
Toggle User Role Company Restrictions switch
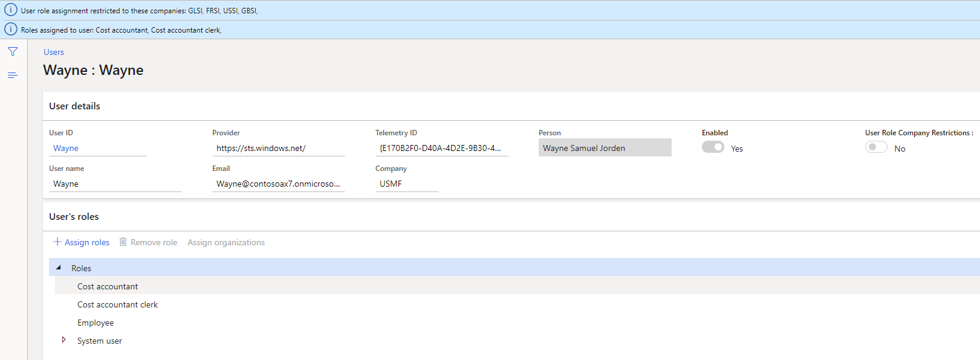click(876, 147)
